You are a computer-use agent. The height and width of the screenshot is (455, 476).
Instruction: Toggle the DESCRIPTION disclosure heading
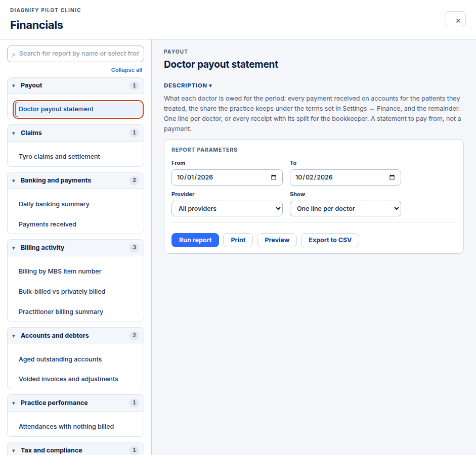pyautogui.click(x=188, y=85)
